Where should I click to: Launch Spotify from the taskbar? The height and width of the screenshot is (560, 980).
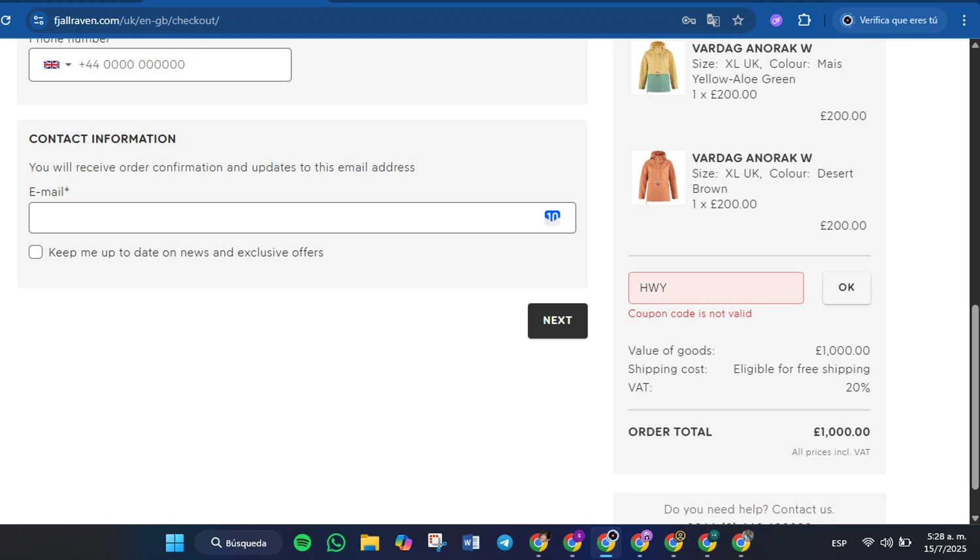pyautogui.click(x=302, y=542)
